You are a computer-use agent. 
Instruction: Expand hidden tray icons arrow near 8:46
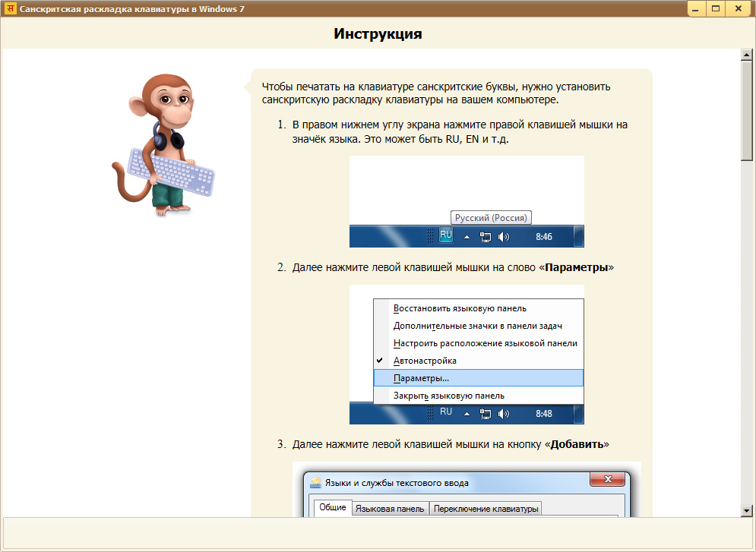click(467, 237)
